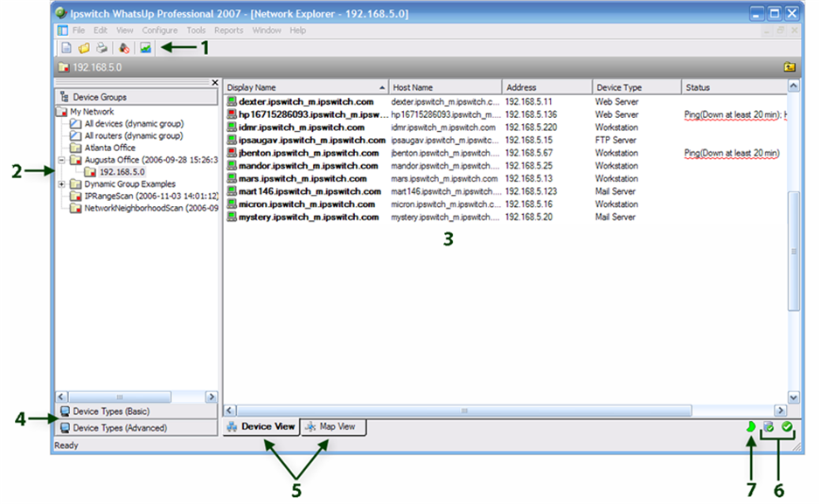Switch to the Device View tab
The width and height of the screenshot is (821, 504).
coord(261,426)
